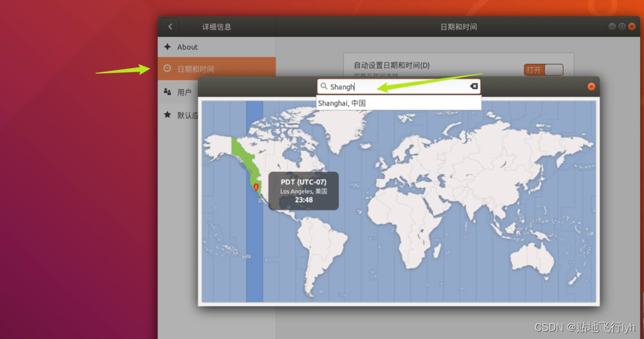Toggle off automatic date and time 打开 switch

click(x=543, y=69)
